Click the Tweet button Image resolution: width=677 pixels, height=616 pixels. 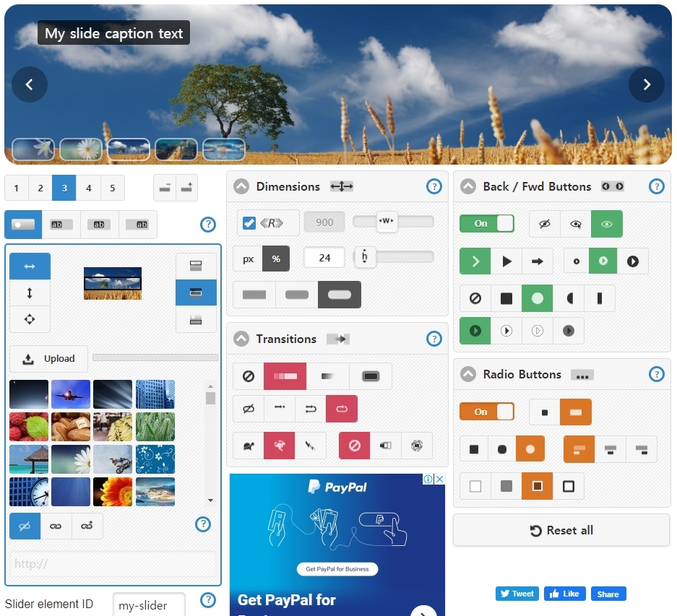(517, 594)
